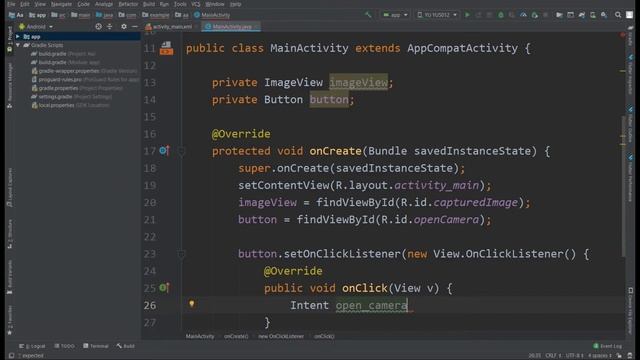Viewport: 640px width, 360px height.
Task: Click line 26 after open_camera text
Action: (409, 305)
